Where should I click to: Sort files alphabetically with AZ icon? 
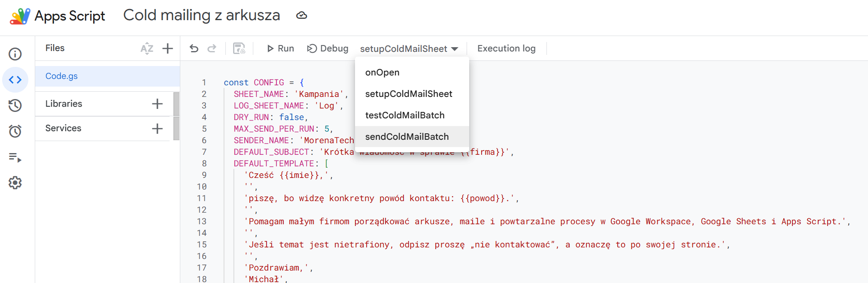(147, 48)
